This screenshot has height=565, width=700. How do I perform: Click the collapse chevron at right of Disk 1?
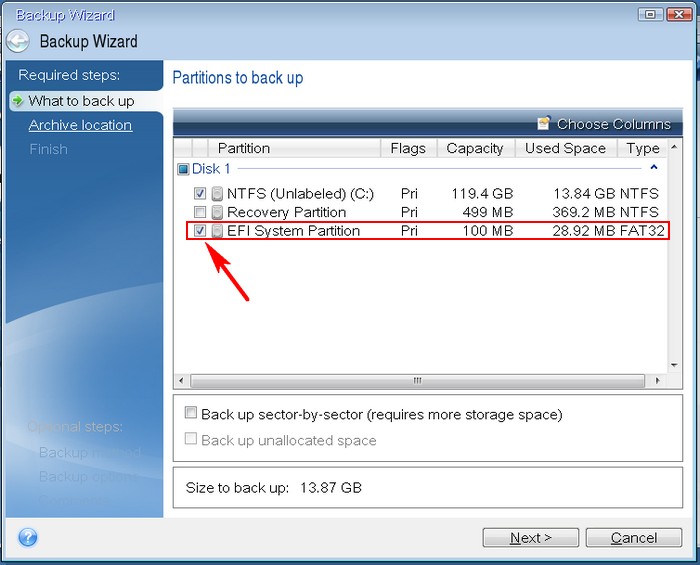coord(654,169)
